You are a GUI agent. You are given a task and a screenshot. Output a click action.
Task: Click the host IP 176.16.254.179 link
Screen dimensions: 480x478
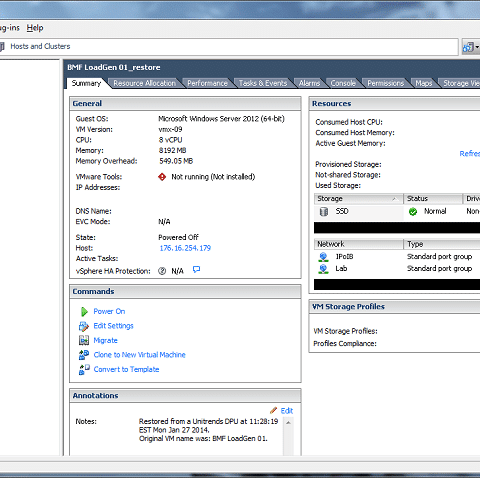coord(185,248)
